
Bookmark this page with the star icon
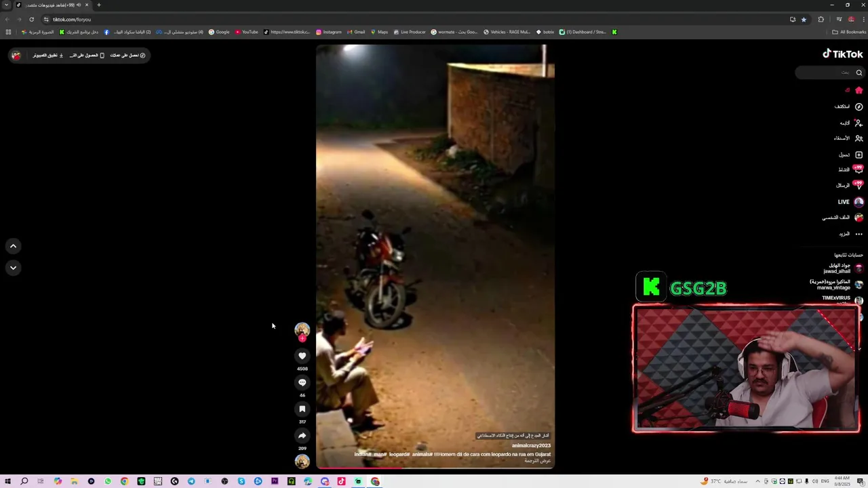(804, 20)
